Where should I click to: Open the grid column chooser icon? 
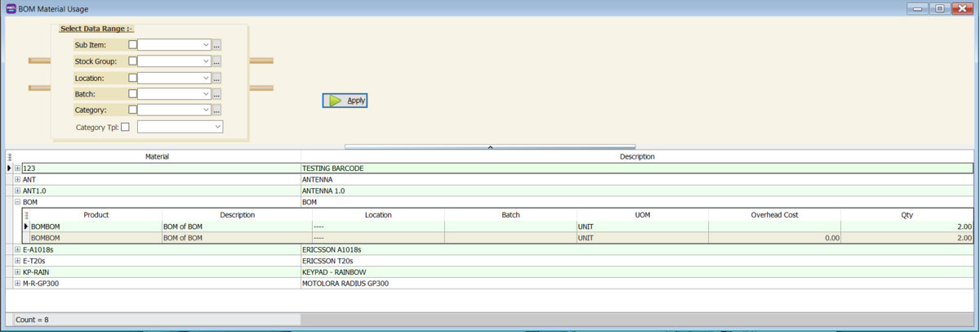[x=10, y=156]
